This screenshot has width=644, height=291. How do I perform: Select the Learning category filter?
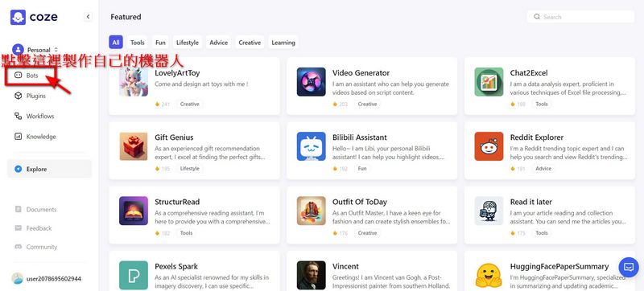[283, 43]
